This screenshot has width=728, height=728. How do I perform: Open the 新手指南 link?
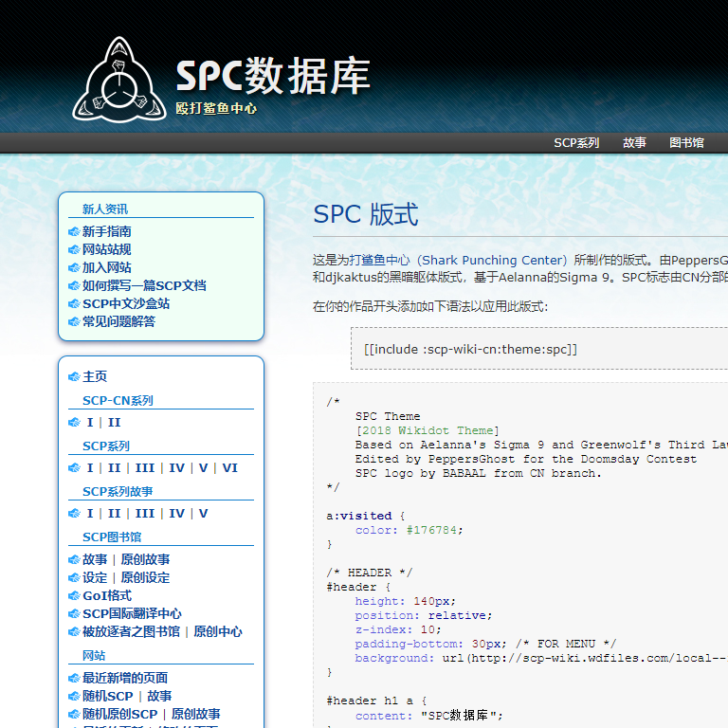tap(107, 231)
